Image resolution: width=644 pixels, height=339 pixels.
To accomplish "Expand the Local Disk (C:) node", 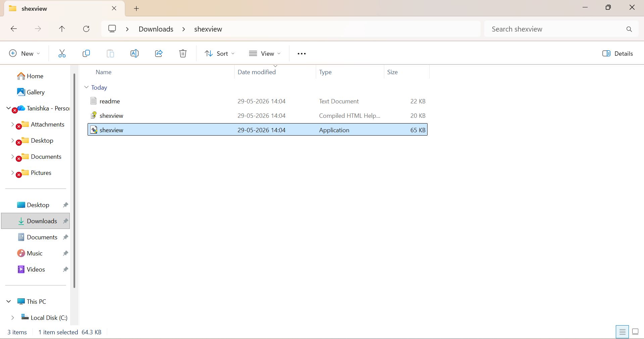I will [x=12, y=318].
